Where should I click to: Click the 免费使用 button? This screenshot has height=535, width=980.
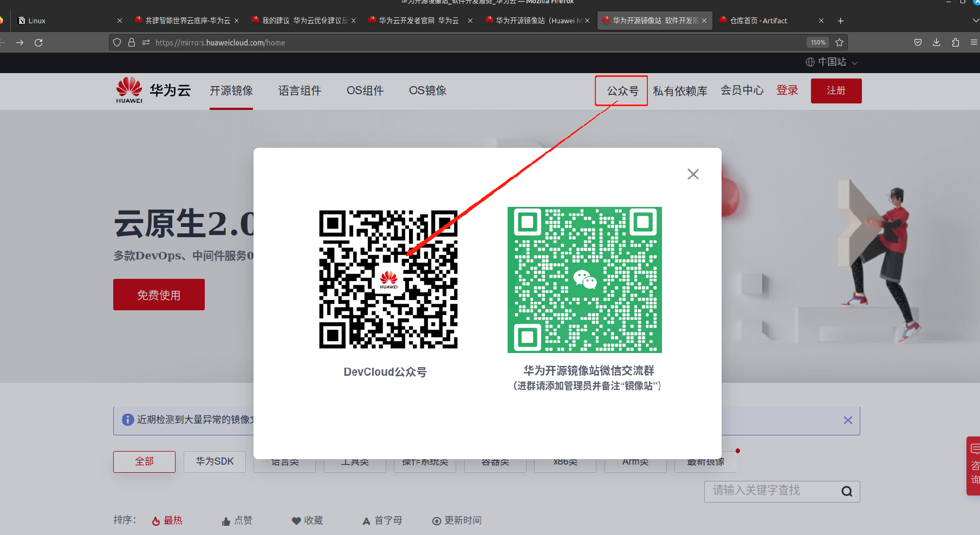tap(159, 295)
